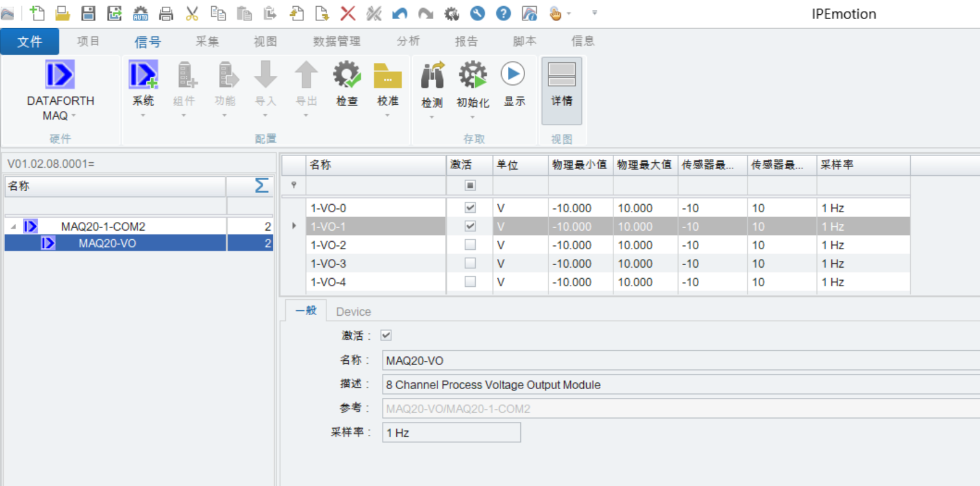Screen dimensions: 980x486
Task: Toggle the 激活 filter-row checkbox
Action: coord(470,185)
